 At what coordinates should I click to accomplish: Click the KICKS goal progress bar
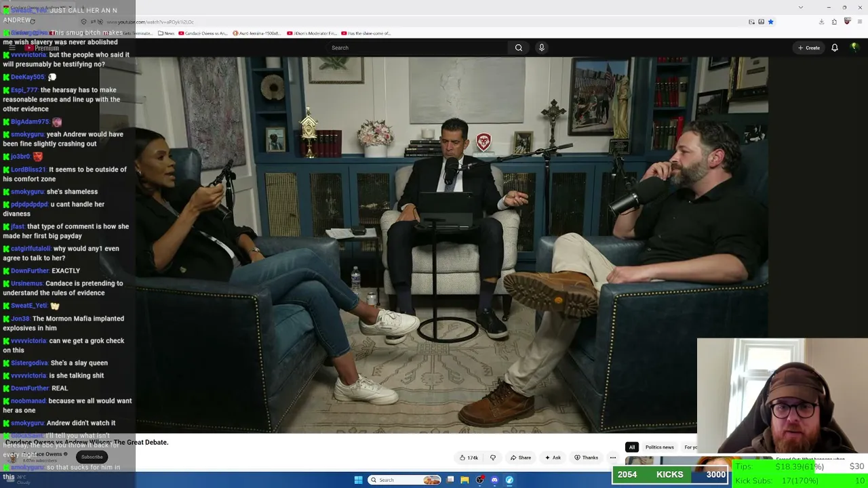point(669,474)
